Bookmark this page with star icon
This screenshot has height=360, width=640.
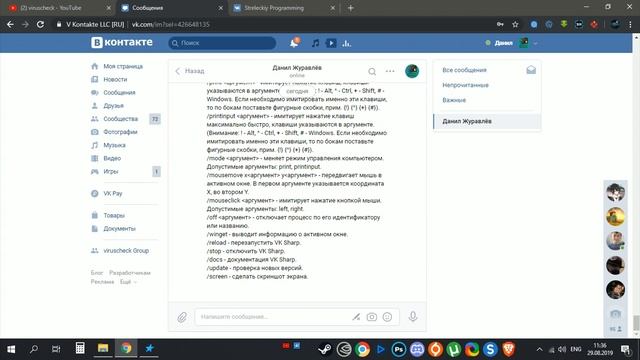pos(515,24)
